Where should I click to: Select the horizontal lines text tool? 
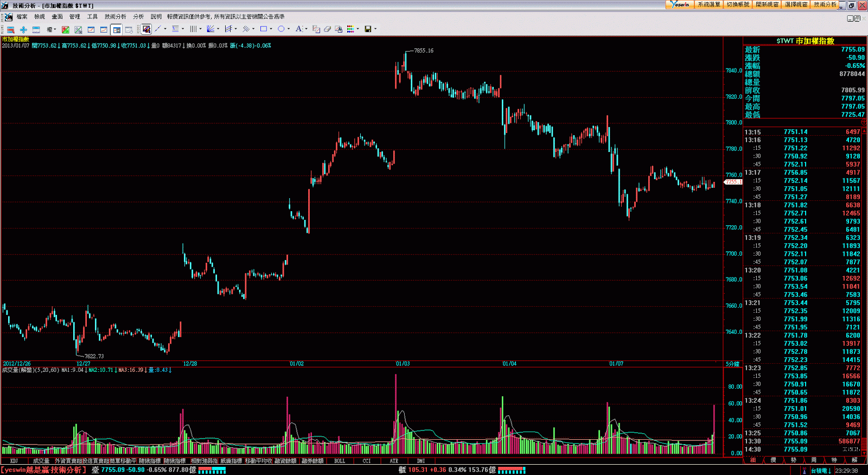[x=175, y=29]
